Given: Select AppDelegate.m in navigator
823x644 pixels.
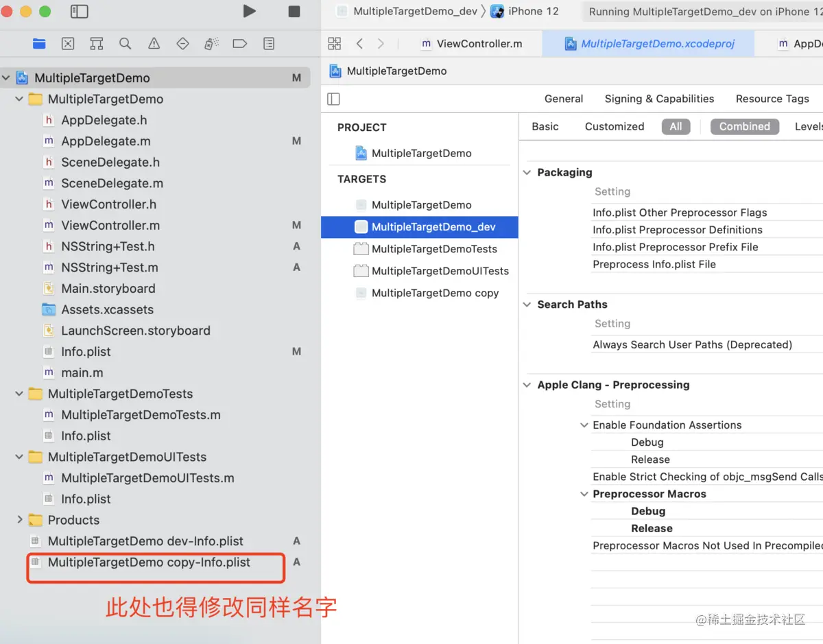Looking at the screenshot, I should pyautogui.click(x=106, y=141).
